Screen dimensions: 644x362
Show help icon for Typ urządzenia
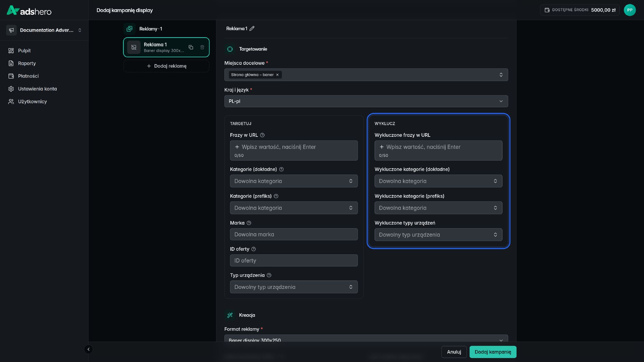click(269, 275)
